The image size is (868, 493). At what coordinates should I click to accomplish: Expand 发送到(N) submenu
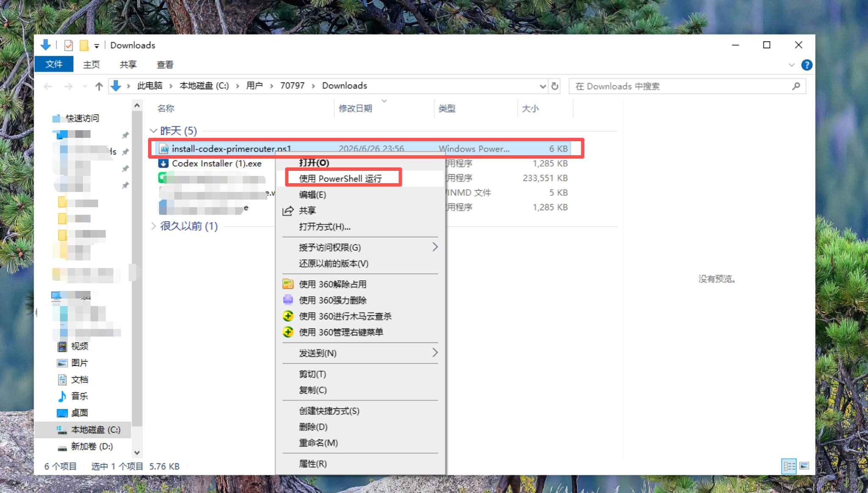tap(360, 353)
